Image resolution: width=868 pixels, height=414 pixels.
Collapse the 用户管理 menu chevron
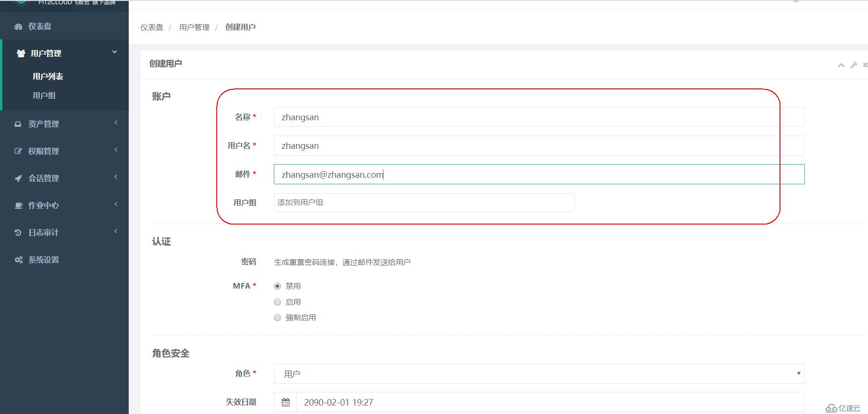[115, 52]
